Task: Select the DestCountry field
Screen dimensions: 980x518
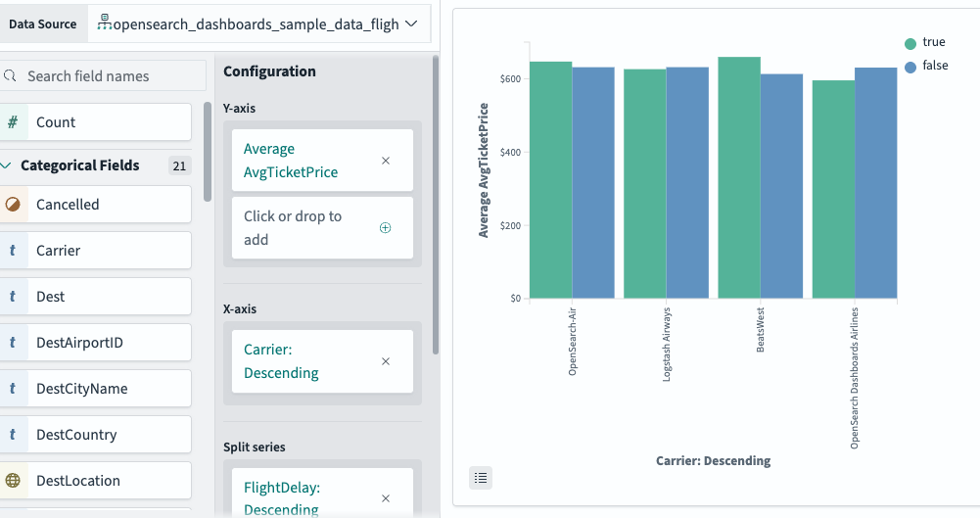Action: [96, 434]
